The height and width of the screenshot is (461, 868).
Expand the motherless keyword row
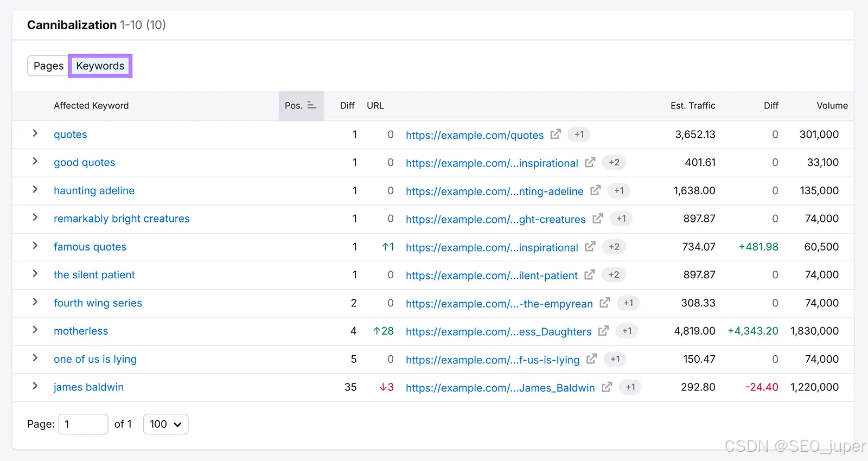pyautogui.click(x=35, y=330)
